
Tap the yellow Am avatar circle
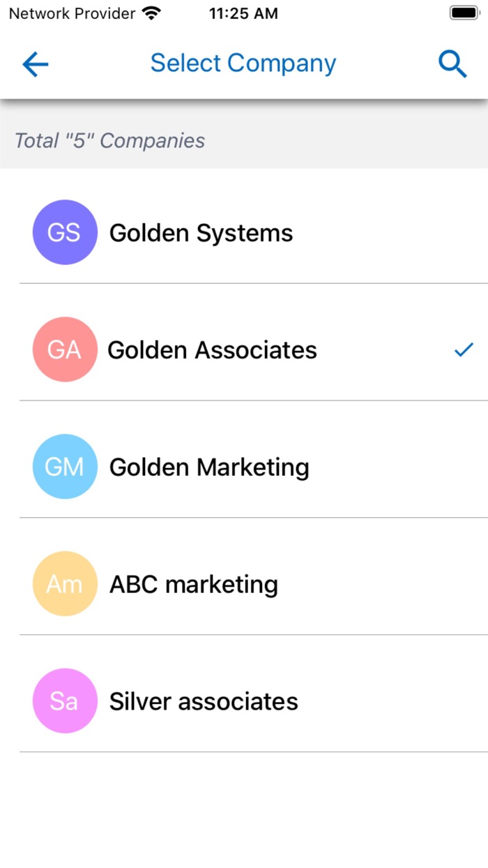(x=64, y=584)
